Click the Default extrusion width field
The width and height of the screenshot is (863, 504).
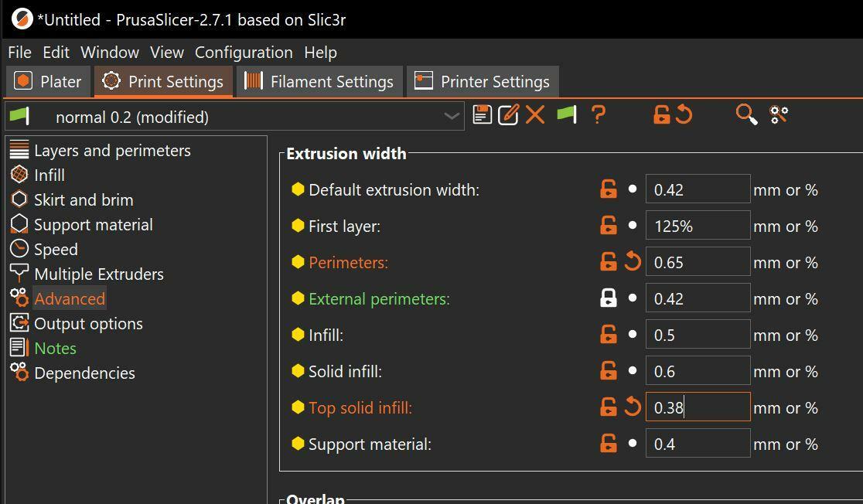(x=698, y=189)
